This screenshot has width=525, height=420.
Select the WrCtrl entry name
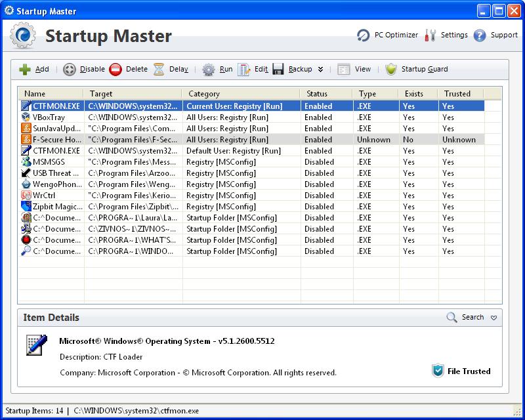pos(44,196)
